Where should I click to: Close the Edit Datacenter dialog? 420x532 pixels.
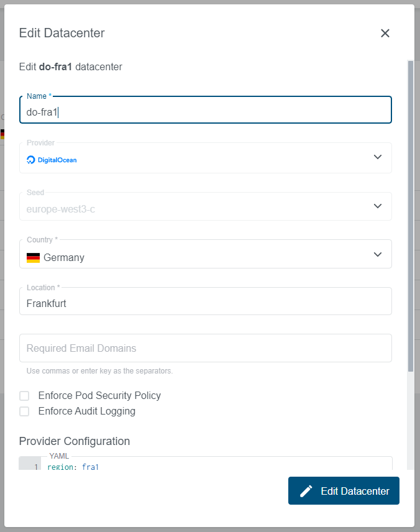tap(385, 34)
